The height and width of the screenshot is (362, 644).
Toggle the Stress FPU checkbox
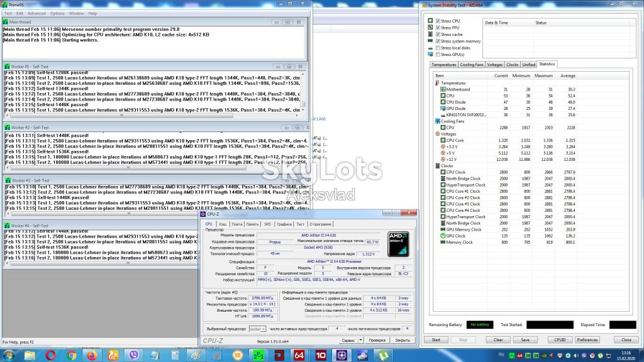click(x=438, y=28)
